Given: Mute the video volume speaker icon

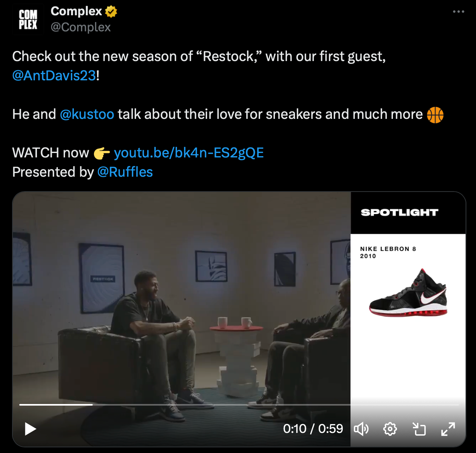Looking at the screenshot, I should [361, 429].
